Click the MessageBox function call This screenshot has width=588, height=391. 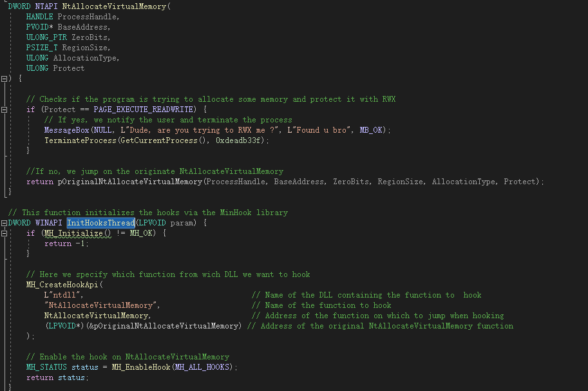(x=67, y=130)
